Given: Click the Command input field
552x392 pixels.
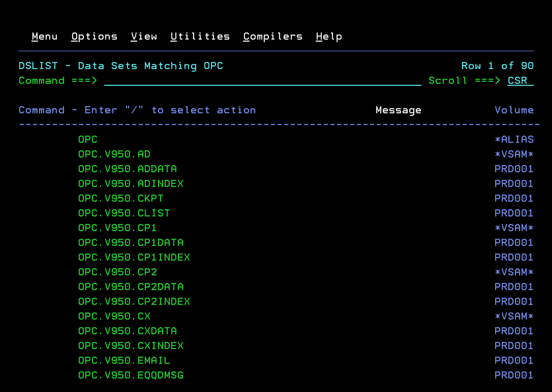Looking at the screenshot, I should click(262, 81).
